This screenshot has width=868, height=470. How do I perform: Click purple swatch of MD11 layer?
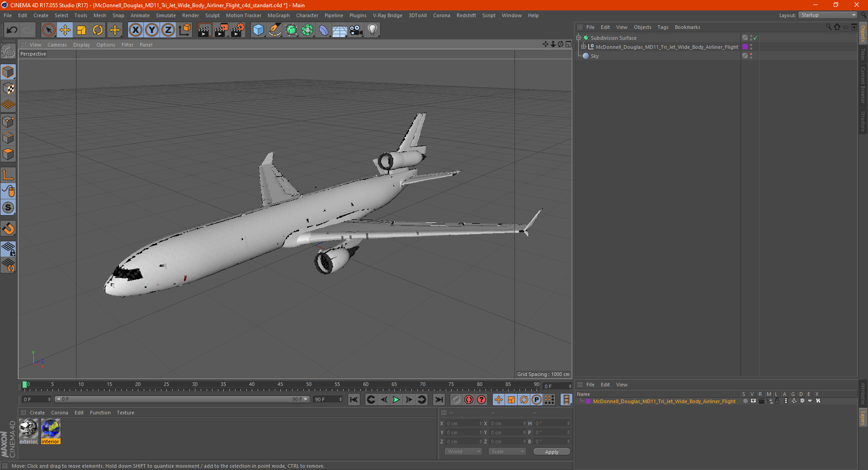588,401
